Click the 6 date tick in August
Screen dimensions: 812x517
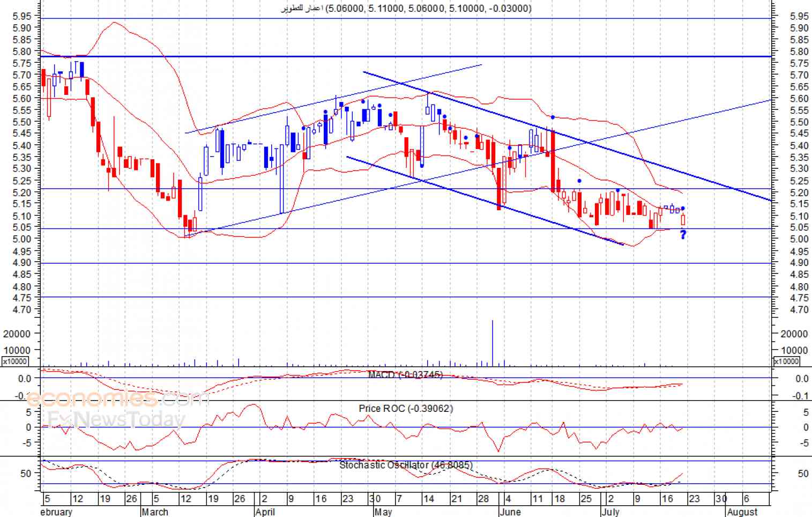click(746, 499)
